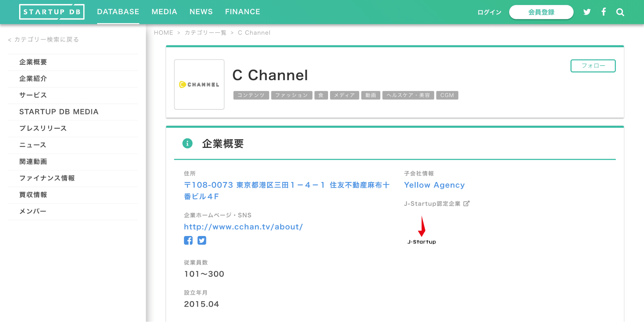Click the 会員登録 button
Viewport: 644px width, 322px height.
click(541, 12)
